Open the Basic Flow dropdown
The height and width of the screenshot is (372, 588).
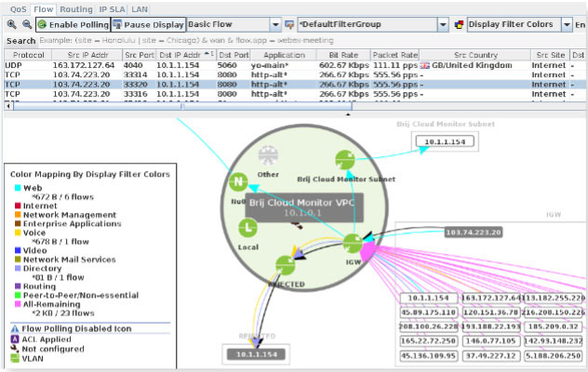click(x=274, y=24)
